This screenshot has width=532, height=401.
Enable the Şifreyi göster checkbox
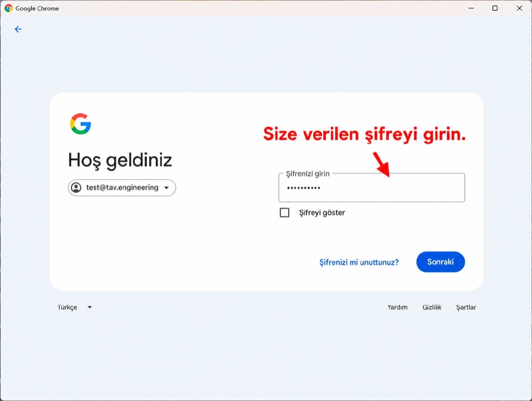point(284,212)
